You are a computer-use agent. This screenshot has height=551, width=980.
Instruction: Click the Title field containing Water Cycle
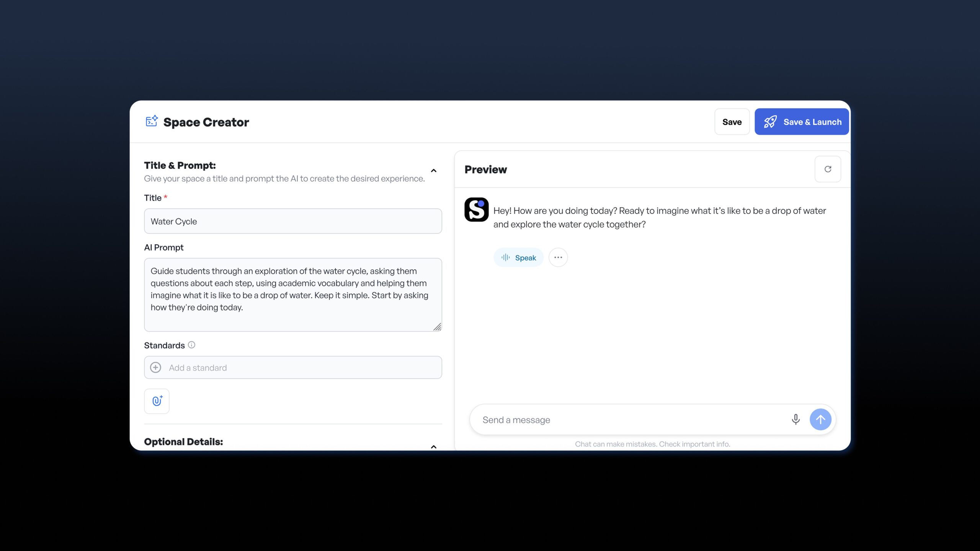coord(293,221)
